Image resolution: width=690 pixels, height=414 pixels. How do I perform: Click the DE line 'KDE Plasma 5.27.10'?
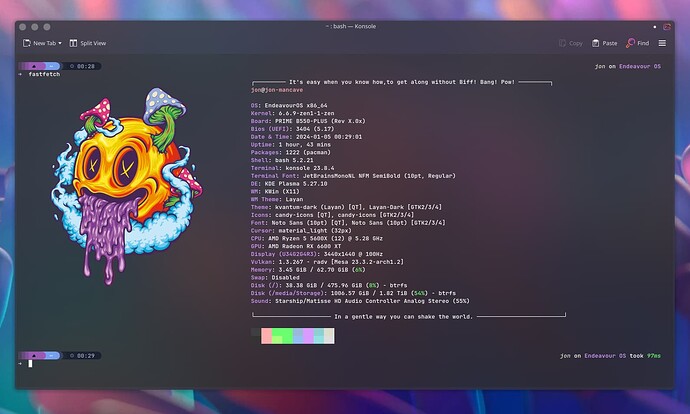tap(289, 183)
